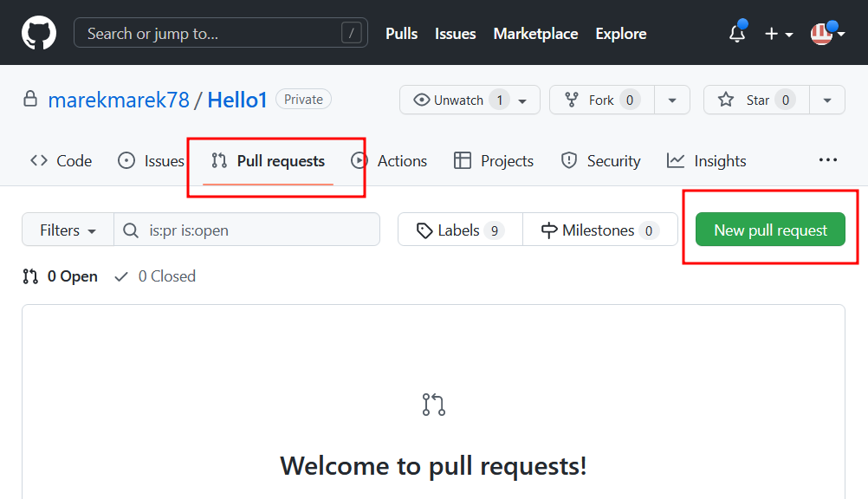The image size is (868, 499).
Task: Click the magnifier icon in filter box
Action: coord(132,230)
